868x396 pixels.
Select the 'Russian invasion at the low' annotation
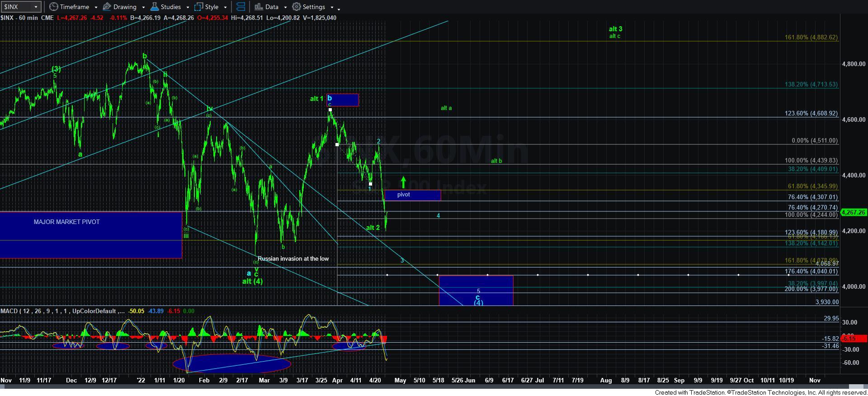pos(293,259)
